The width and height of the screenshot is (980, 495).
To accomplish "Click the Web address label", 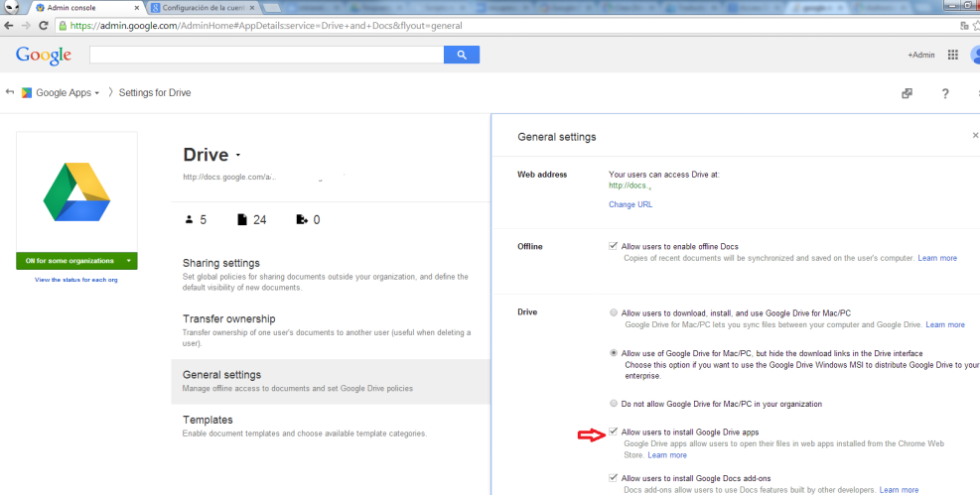I will click(x=542, y=175).
